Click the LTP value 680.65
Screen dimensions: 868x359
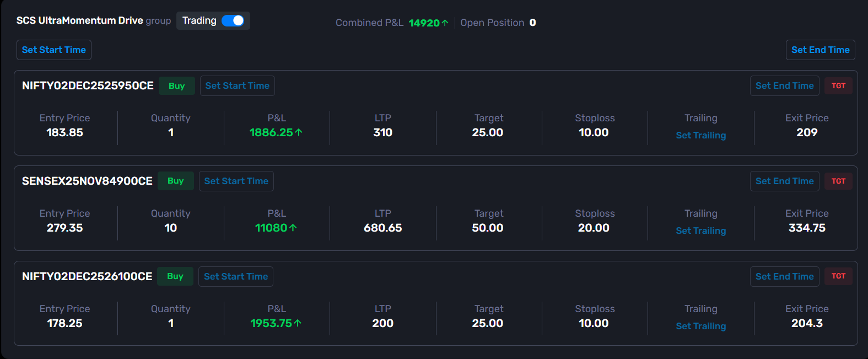[x=383, y=228]
